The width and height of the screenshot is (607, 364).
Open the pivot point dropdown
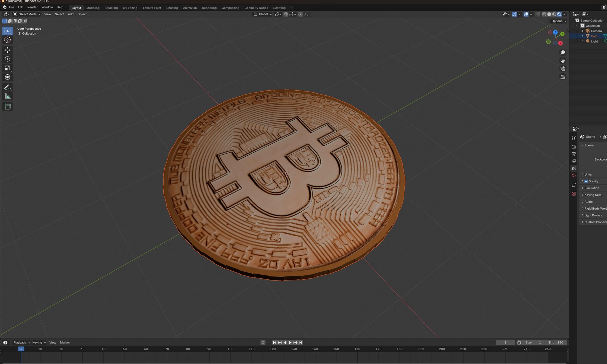tap(278, 14)
